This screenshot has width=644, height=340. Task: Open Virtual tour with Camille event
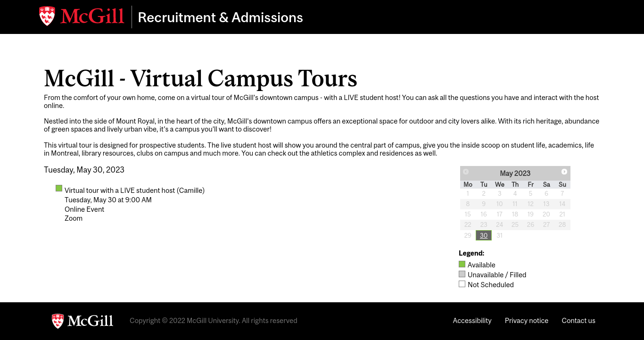pyautogui.click(x=134, y=191)
